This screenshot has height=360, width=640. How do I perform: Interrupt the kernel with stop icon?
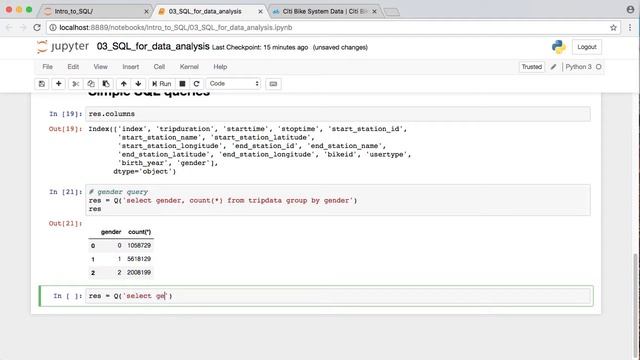[182, 84]
